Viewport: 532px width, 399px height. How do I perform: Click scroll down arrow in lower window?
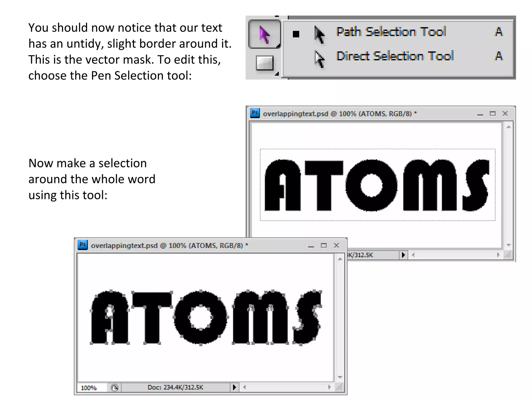point(340,377)
